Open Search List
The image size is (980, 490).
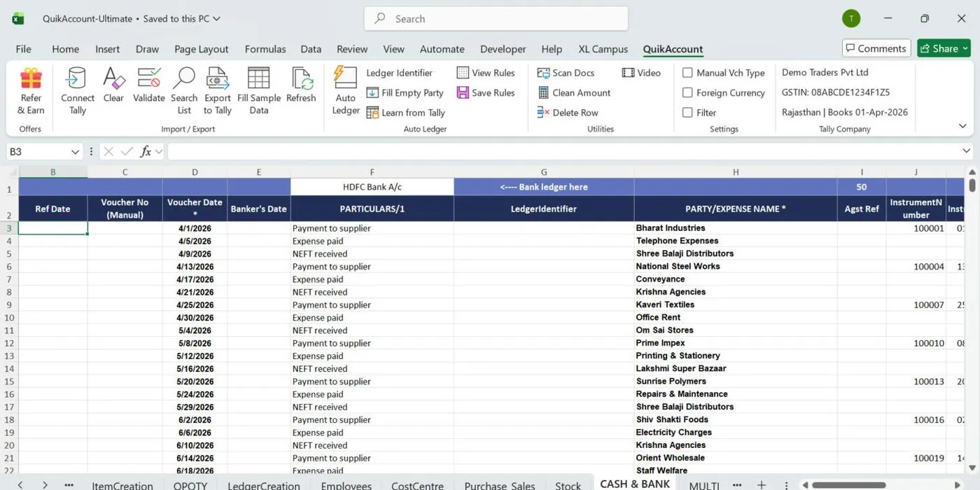point(184,91)
